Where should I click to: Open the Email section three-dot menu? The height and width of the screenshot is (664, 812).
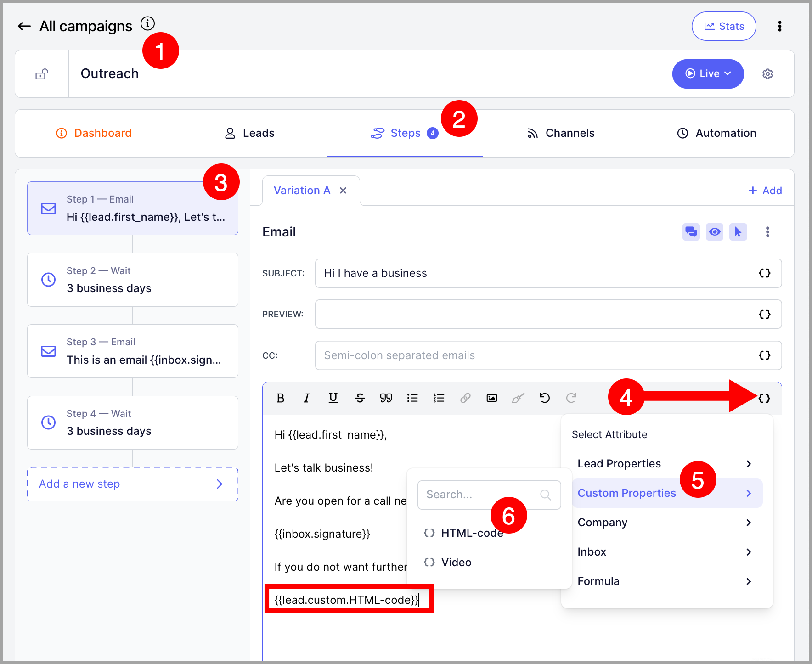[x=767, y=232]
